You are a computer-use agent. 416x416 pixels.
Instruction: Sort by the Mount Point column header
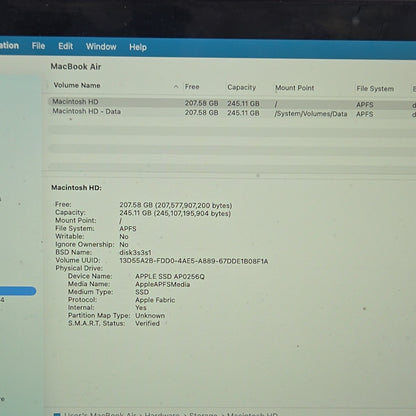coord(295,88)
